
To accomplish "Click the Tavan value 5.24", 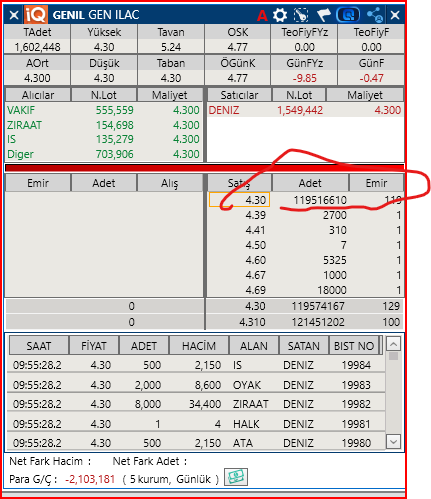I will tap(171, 47).
